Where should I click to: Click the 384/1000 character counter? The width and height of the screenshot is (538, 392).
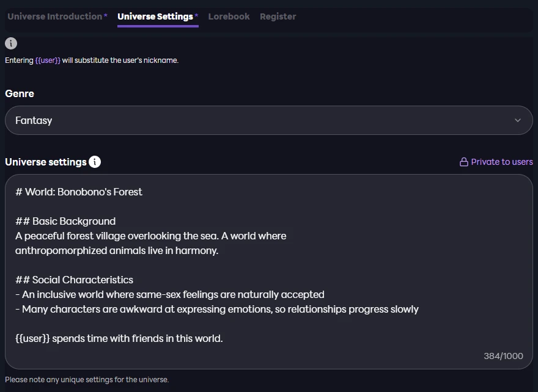503,356
